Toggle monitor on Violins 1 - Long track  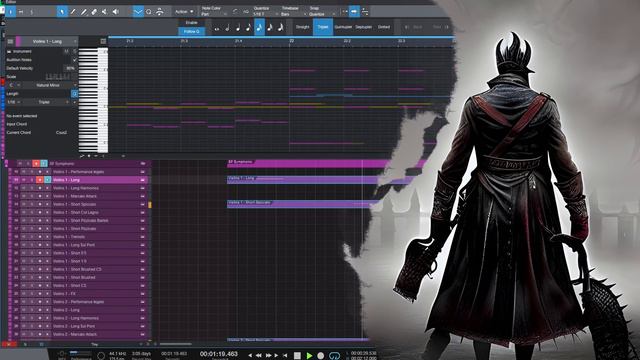tap(47, 180)
